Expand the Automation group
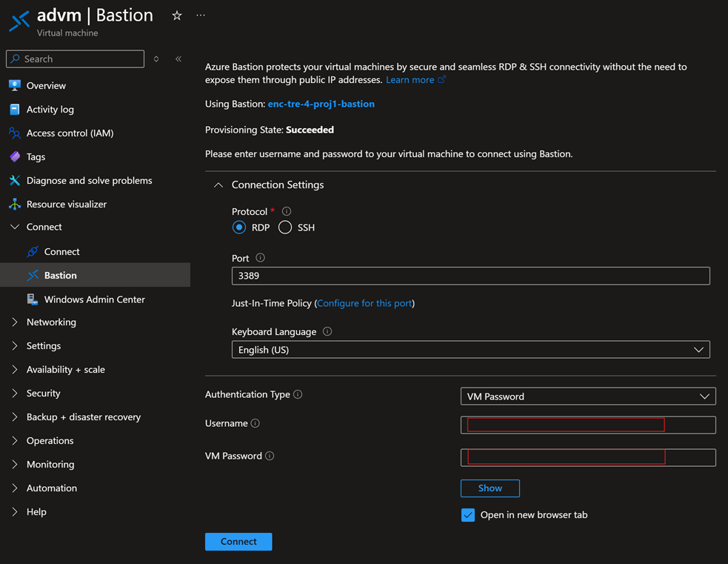The image size is (728, 564). click(15, 488)
